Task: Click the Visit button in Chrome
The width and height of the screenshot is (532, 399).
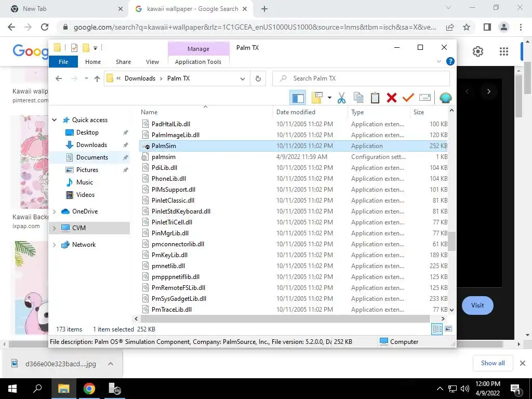Action: click(477, 305)
